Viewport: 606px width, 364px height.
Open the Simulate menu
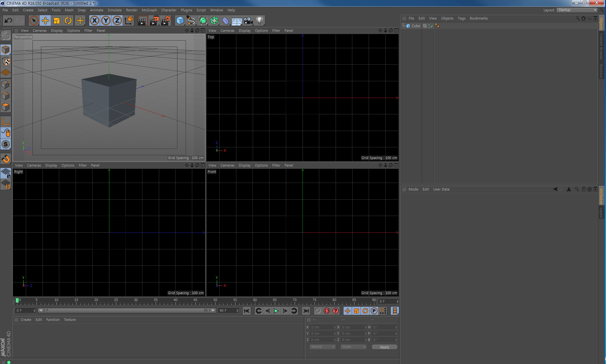pyautogui.click(x=115, y=10)
